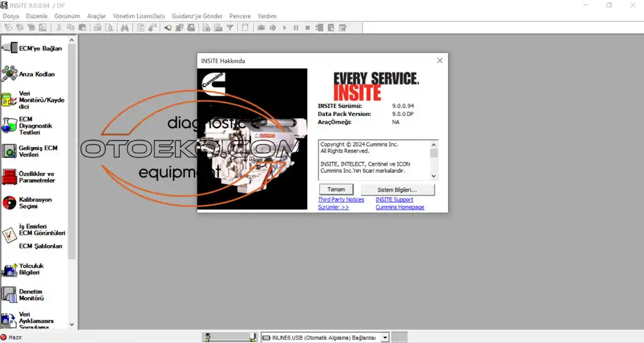Viewport: 644px width, 343px height.
Task: Click the print icon in toolbar
Action: 97,28
